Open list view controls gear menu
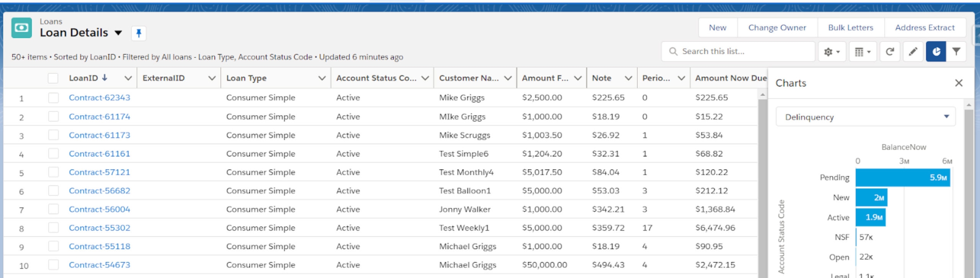This screenshot has height=278, width=980. point(831,52)
